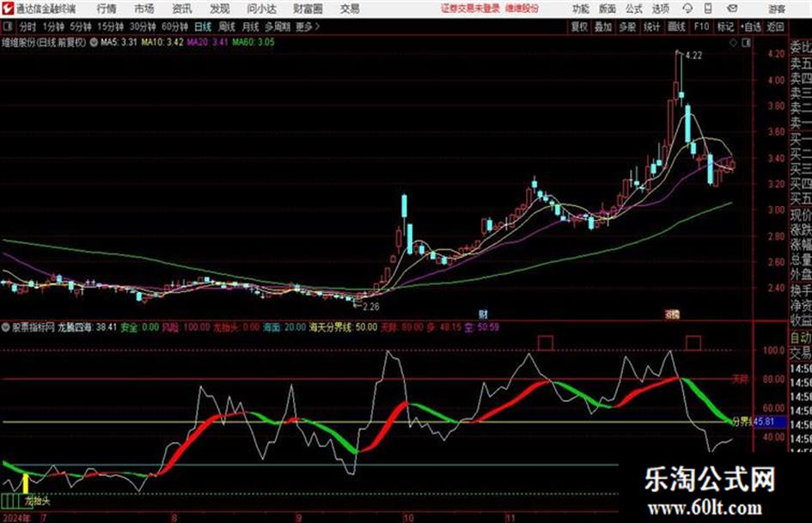Image resolution: width=812 pixels, height=523 pixels.
Task: Switch to the 5分钟 period
Action: point(81,27)
